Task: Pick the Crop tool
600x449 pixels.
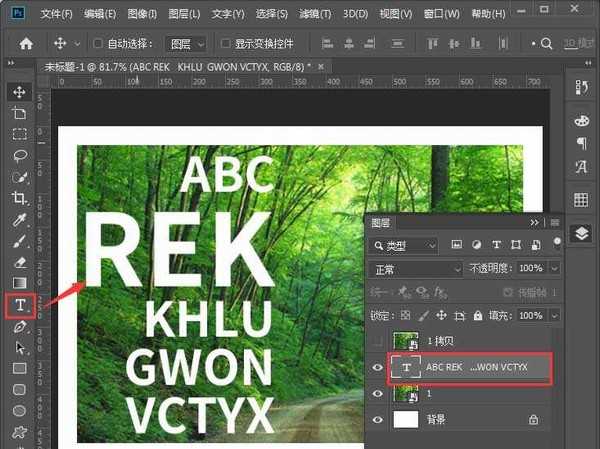Action: [20, 198]
